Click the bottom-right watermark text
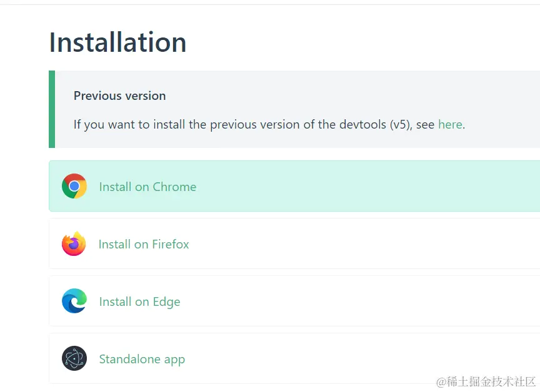Screen dimensions: 540x392 click(486, 381)
